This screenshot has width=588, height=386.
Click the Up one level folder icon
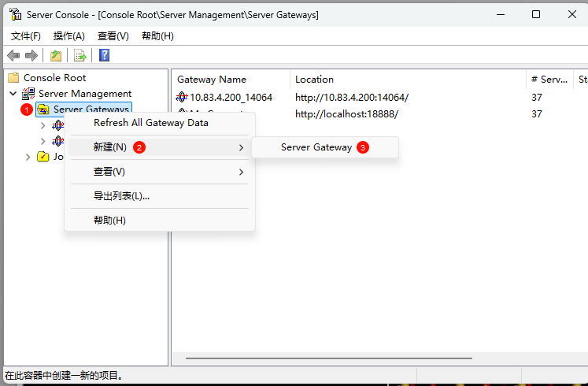tap(56, 55)
